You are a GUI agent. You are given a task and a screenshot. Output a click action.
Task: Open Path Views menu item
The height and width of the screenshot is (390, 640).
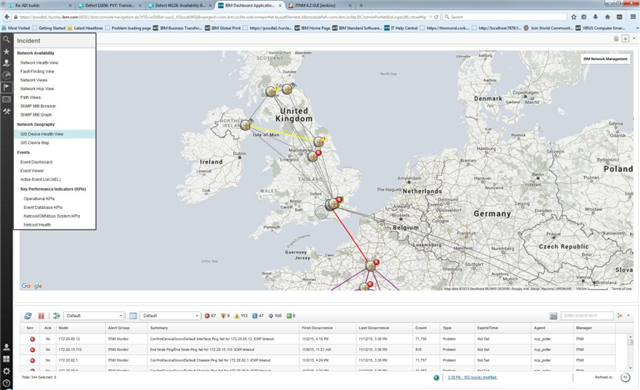pos(31,98)
